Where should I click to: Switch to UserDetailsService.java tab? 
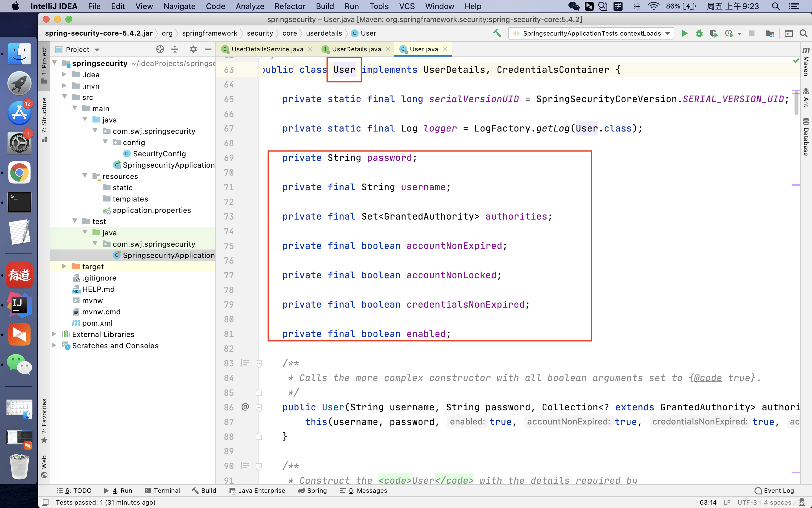(267, 49)
